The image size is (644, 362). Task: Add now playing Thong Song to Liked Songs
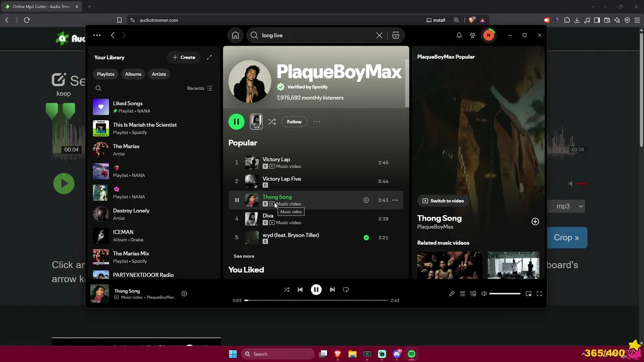[184, 294]
